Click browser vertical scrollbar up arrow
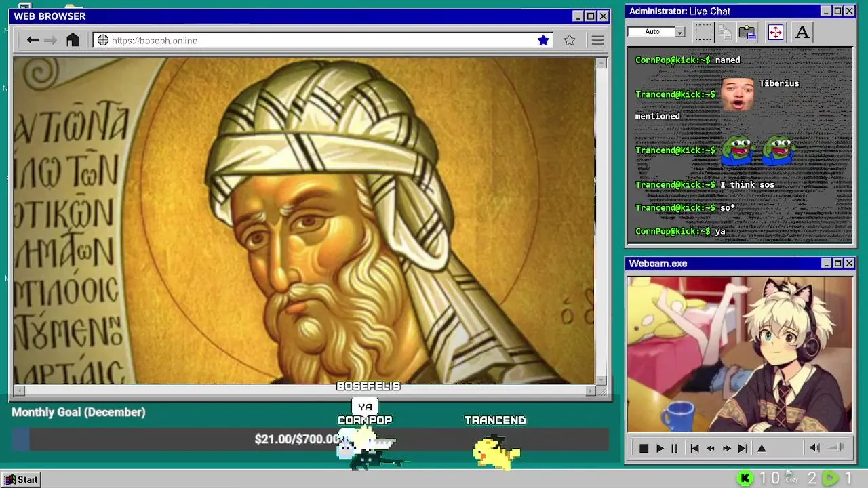This screenshot has height=488, width=868. pyautogui.click(x=601, y=63)
